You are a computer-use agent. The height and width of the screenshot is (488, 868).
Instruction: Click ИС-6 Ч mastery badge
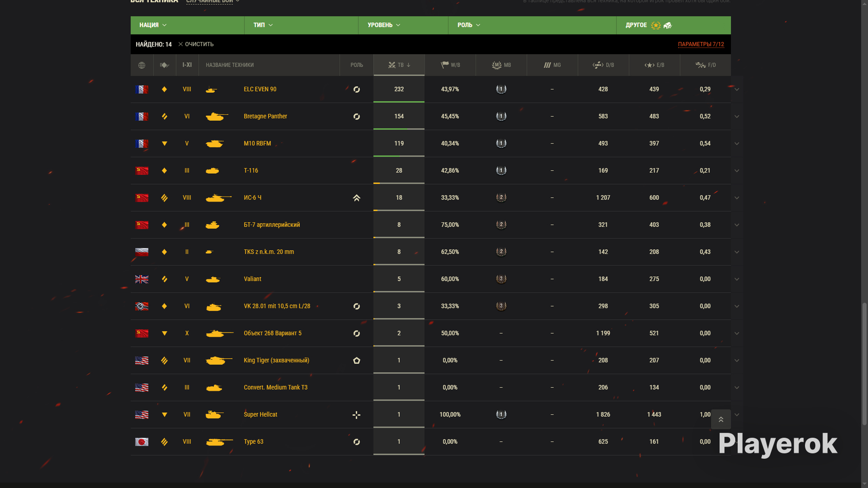[x=501, y=198]
